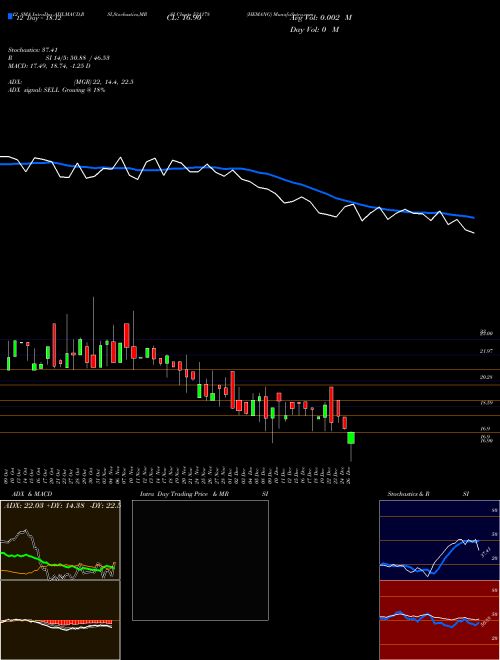Click the 'Stochastics & R' panel title
Viewport: 500px width, 660px height.
point(408,494)
